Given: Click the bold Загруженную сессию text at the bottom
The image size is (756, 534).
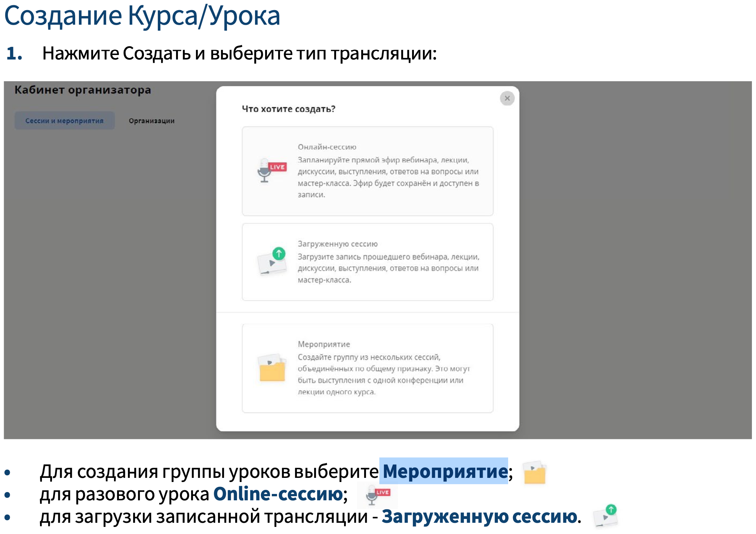Looking at the screenshot, I should (x=479, y=517).
